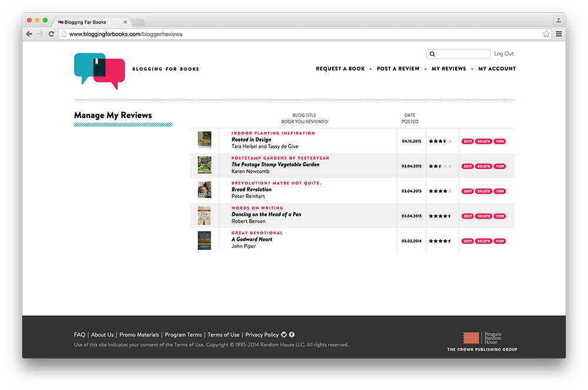Click the Facebook icon in the footer
This screenshot has width=588, height=390.
[292, 335]
